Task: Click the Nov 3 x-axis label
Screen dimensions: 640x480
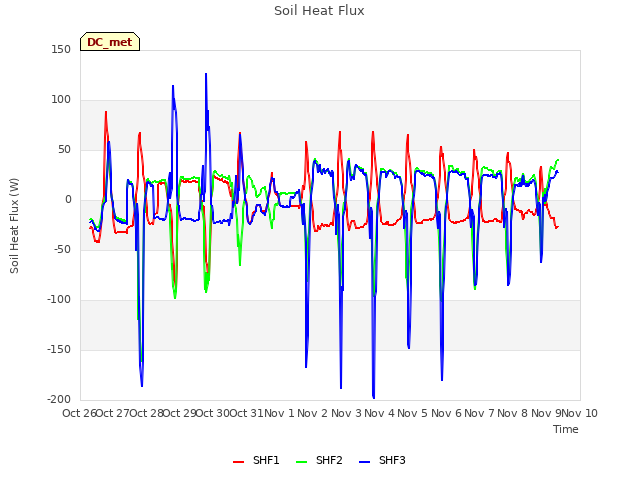Action: [x=346, y=413]
